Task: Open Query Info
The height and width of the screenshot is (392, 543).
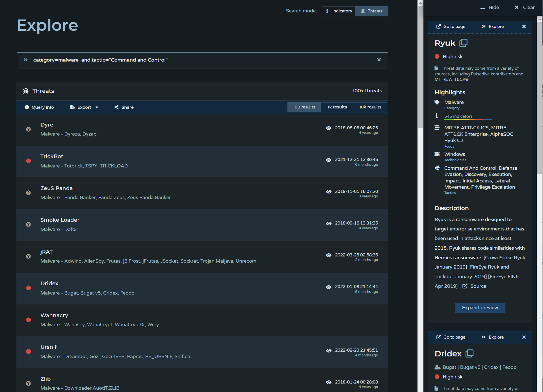Action: (39, 107)
